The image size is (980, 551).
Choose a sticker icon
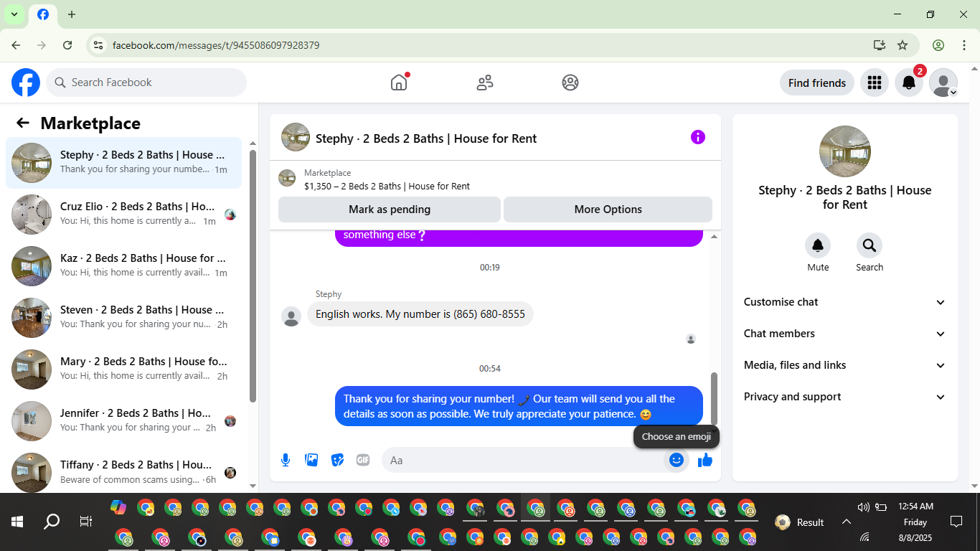coord(337,460)
